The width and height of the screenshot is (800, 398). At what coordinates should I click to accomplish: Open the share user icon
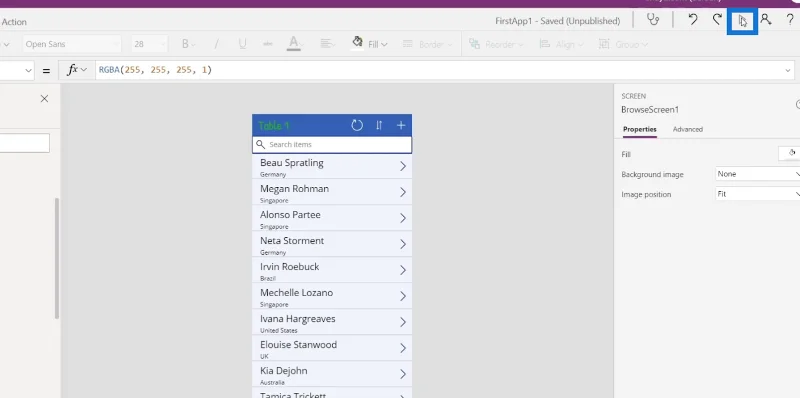pyautogui.click(x=765, y=19)
